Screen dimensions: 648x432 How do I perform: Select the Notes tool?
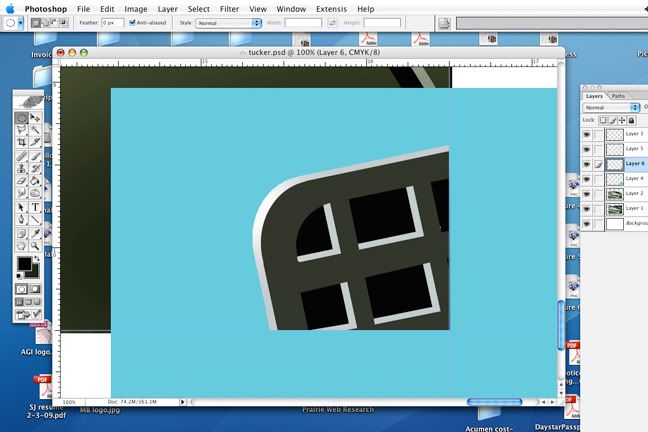[x=21, y=234]
